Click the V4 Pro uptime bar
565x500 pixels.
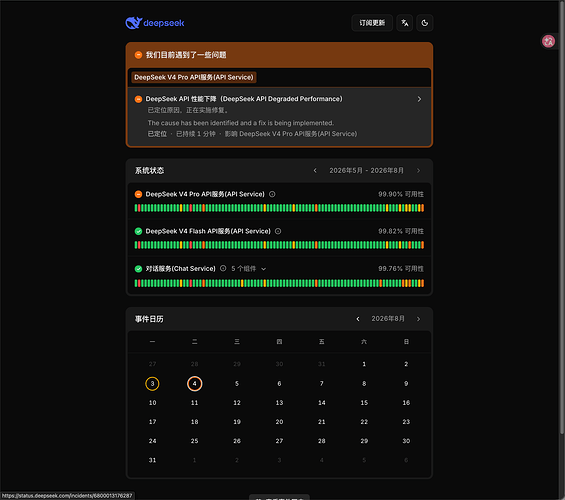click(x=279, y=208)
